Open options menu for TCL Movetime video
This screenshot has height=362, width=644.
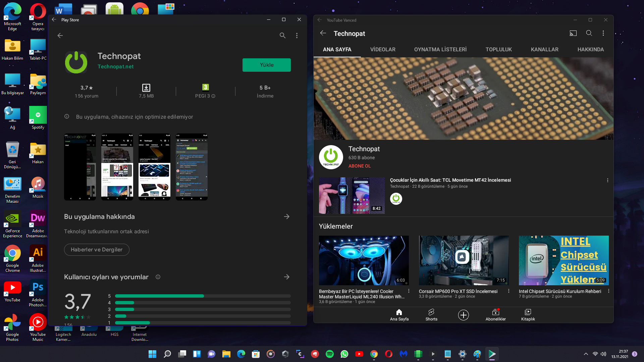[x=607, y=180]
